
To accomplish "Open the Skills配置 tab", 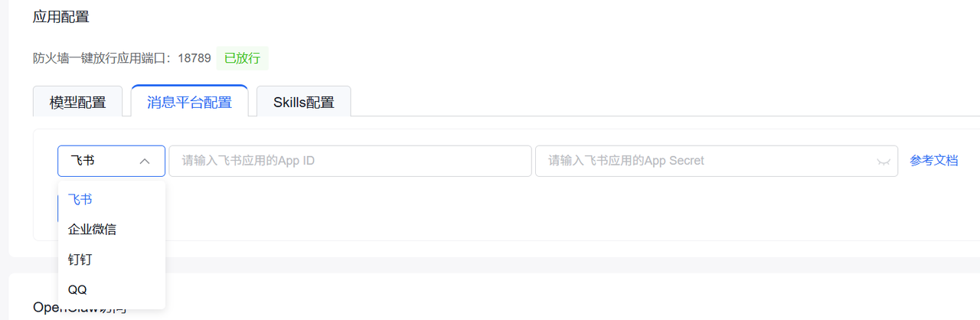I will pos(303,102).
